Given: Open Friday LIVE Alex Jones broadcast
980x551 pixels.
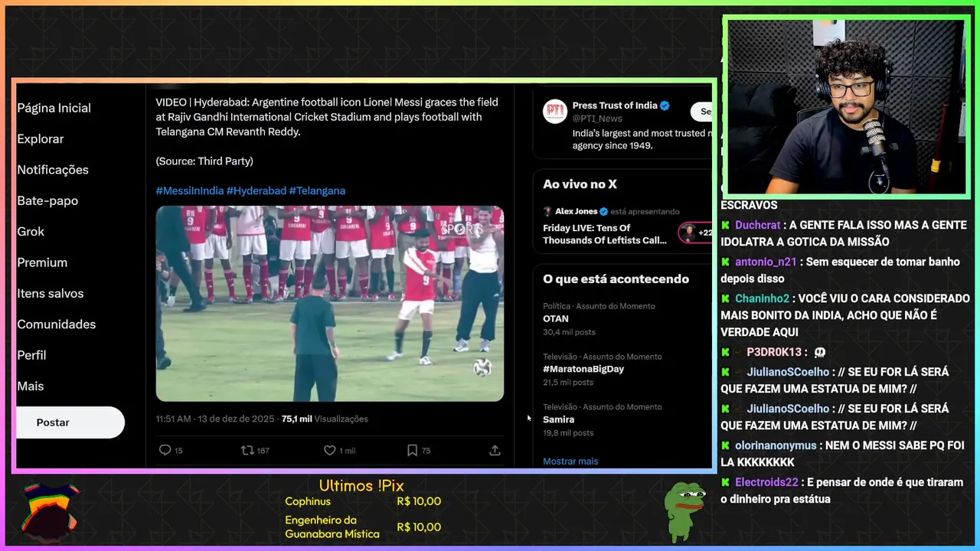Looking at the screenshot, I should pos(605,233).
